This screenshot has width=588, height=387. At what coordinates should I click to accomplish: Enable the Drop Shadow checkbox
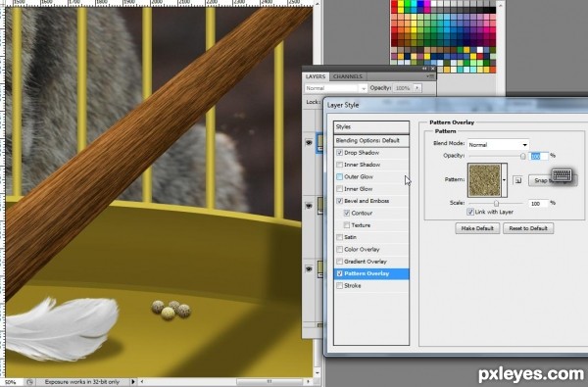click(339, 153)
